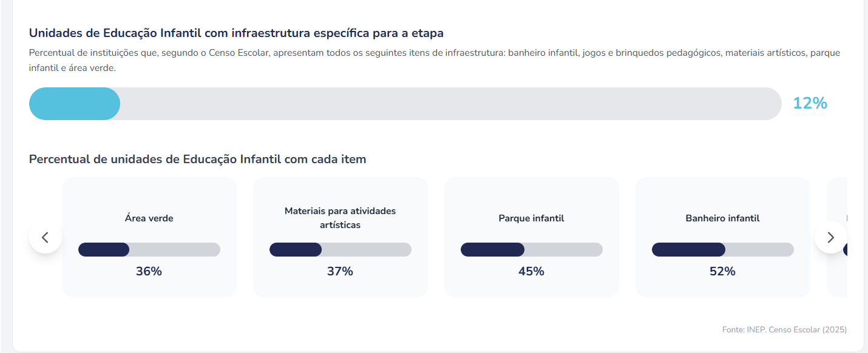Image resolution: width=868 pixels, height=353 pixels.
Task: Select the Parque infantil card title
Action: click(531, 218)
